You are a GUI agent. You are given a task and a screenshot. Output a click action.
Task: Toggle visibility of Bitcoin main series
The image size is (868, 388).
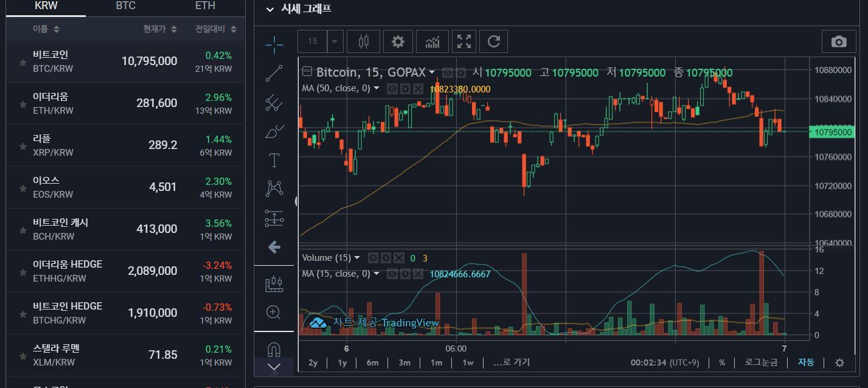click(x=448, y=73)
